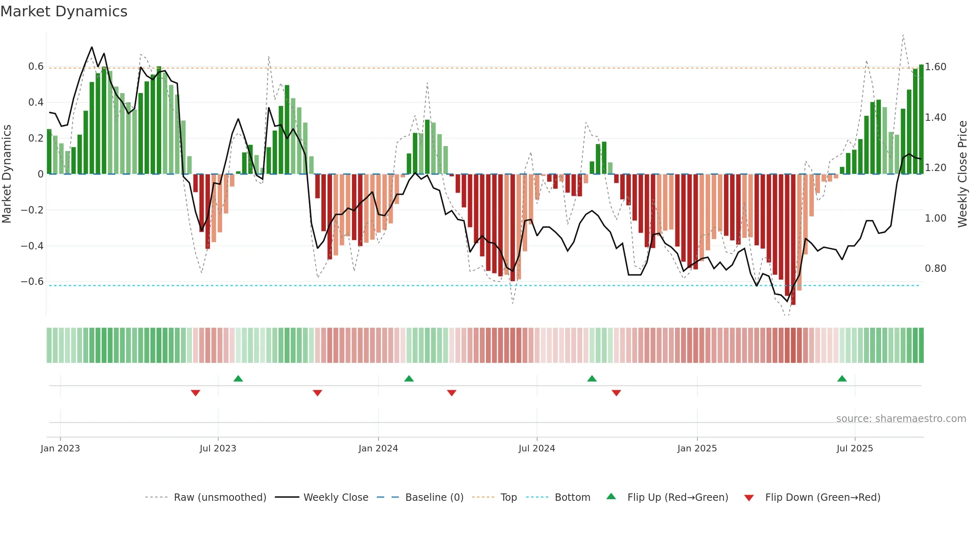Viewport: 980px width, 551px height.
Task: Toggle the Bottom legend entry
Action: point(558,497)
